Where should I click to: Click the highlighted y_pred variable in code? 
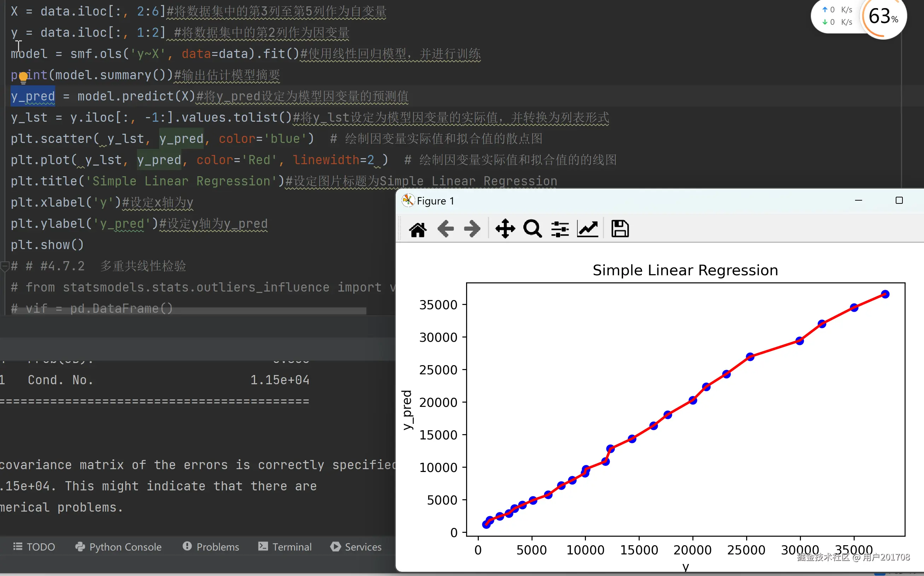(x=33, y=96)
